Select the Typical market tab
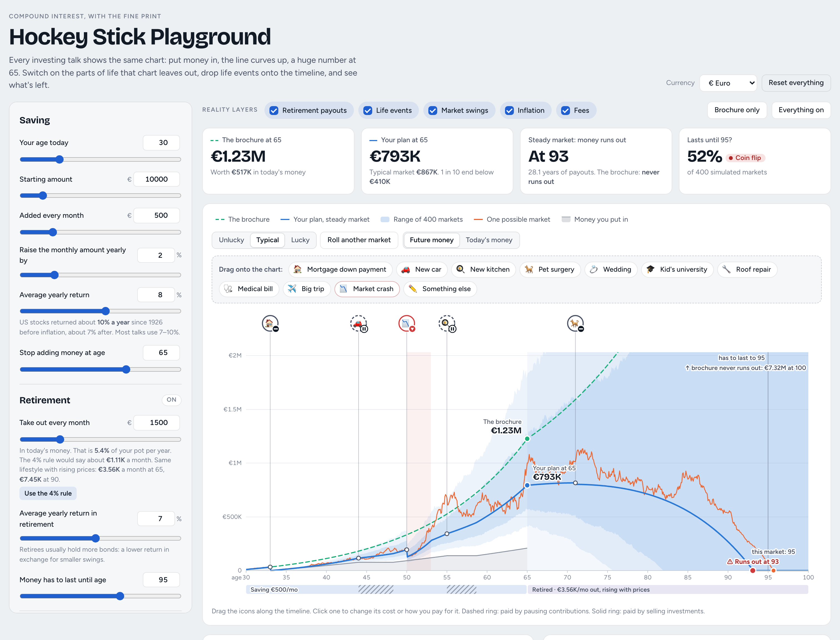Image resolution: width=840 pixels, height=640 pixels. pos(267,240)
